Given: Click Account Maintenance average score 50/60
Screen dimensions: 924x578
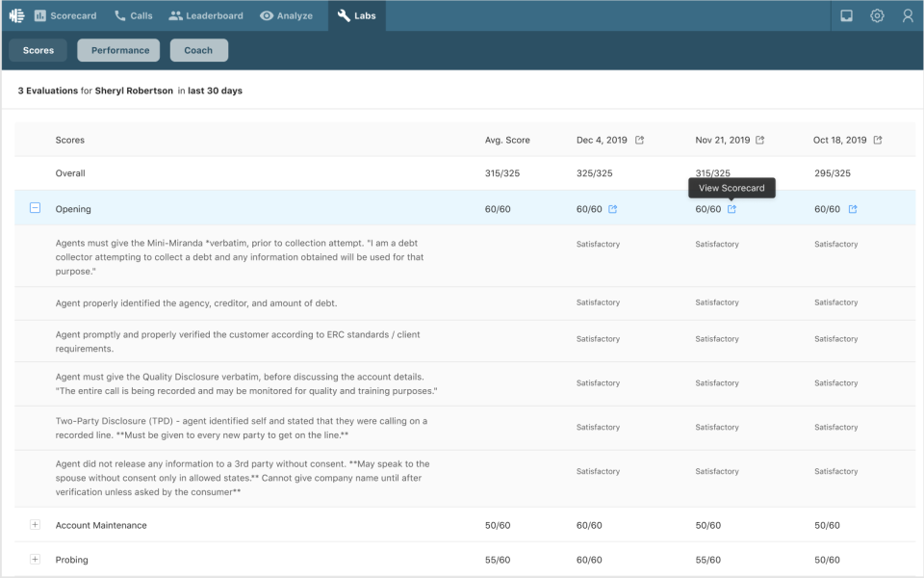Looking at the screenshot, I should (x=498, y=526).
